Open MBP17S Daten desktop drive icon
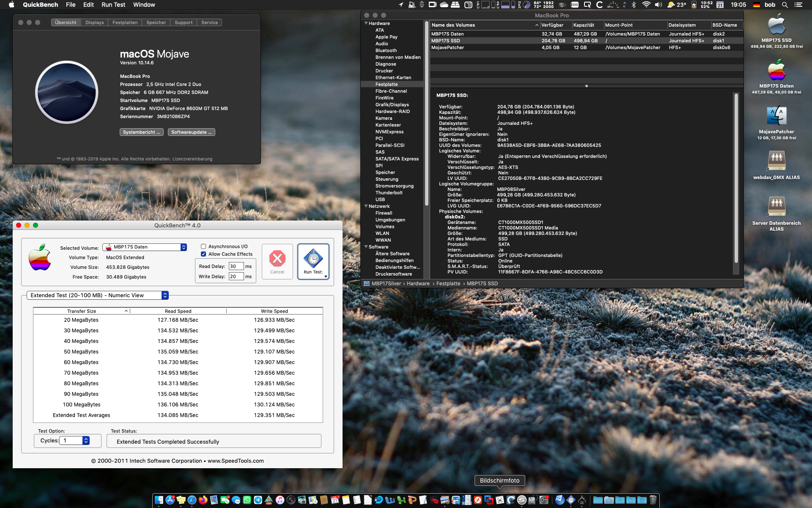 click(776, 70)
